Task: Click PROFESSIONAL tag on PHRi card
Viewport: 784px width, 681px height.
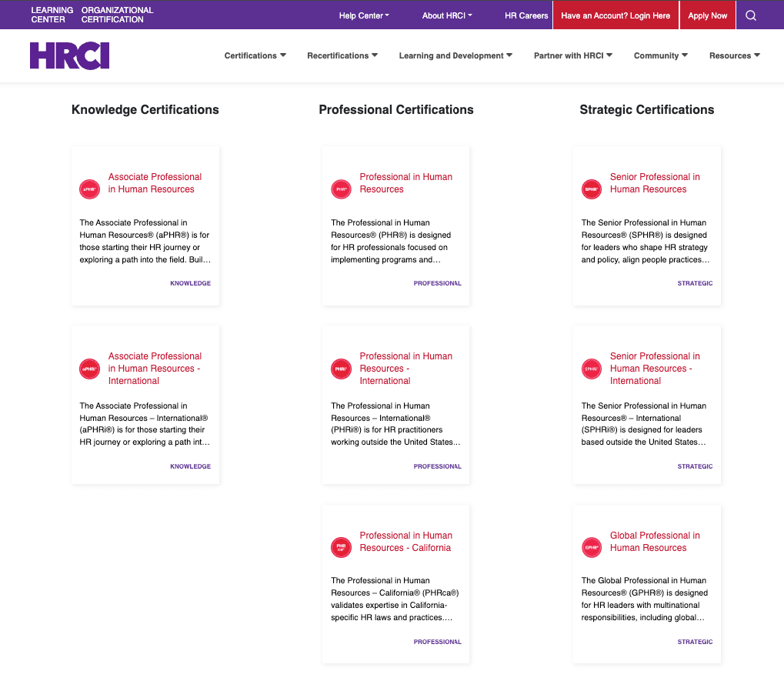Action: coord(438,466)
